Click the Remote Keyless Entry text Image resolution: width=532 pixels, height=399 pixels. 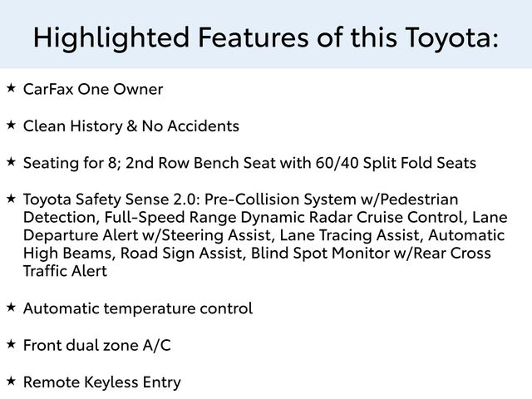click(x=101, y=382)
